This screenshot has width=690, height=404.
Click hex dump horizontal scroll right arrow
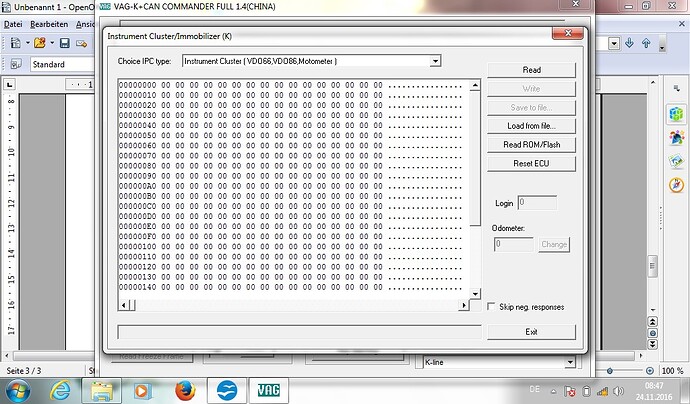point(463,305)
